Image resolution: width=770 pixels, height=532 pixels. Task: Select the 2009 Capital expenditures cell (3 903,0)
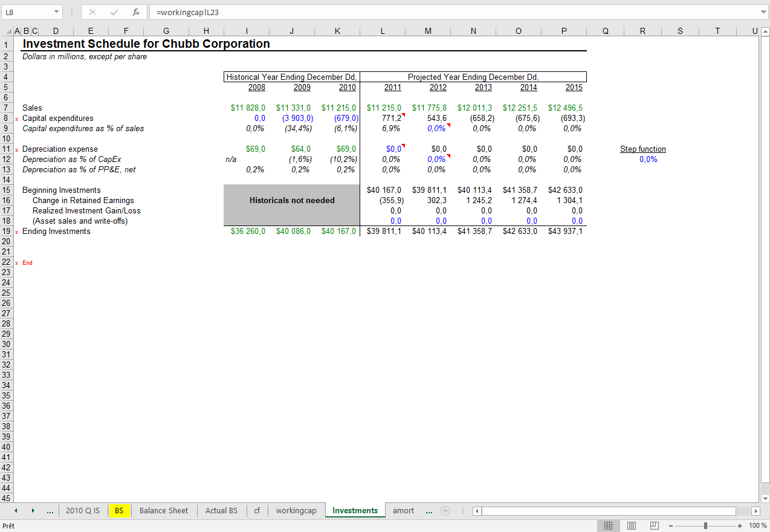292,118
